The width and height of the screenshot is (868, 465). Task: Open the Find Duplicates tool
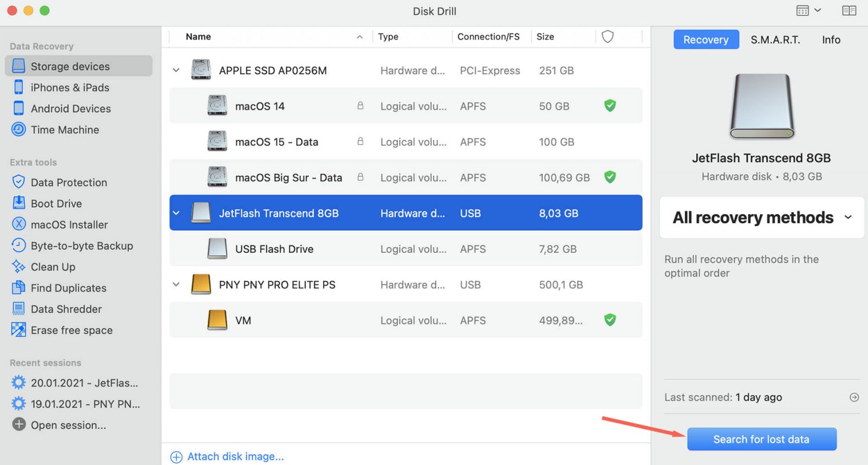(x=19, y=288)
